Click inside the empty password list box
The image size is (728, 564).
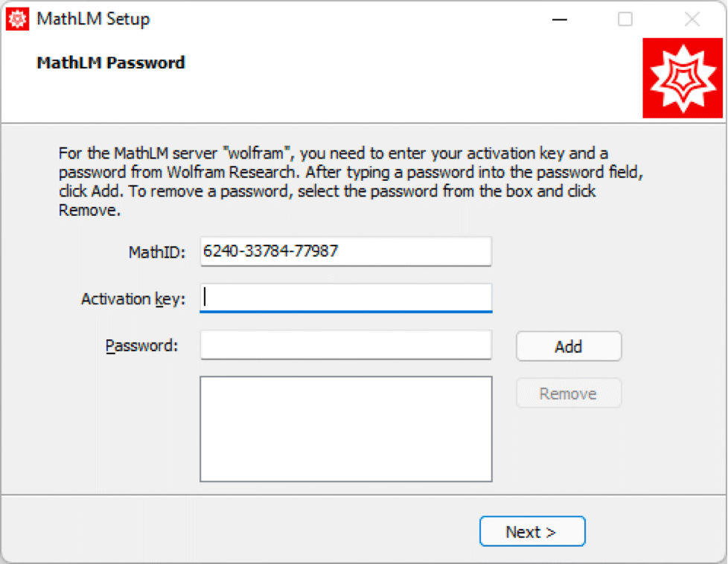[x=345, y=429]
